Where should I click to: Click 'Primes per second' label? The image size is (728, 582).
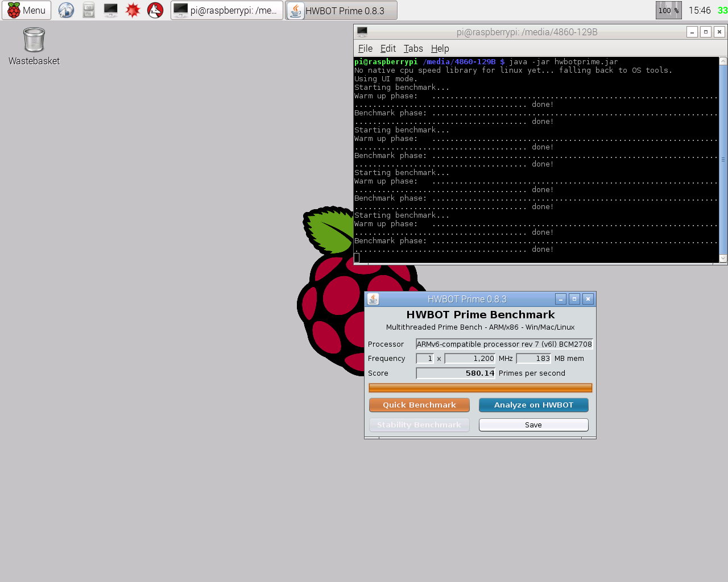tap(532, 373)
